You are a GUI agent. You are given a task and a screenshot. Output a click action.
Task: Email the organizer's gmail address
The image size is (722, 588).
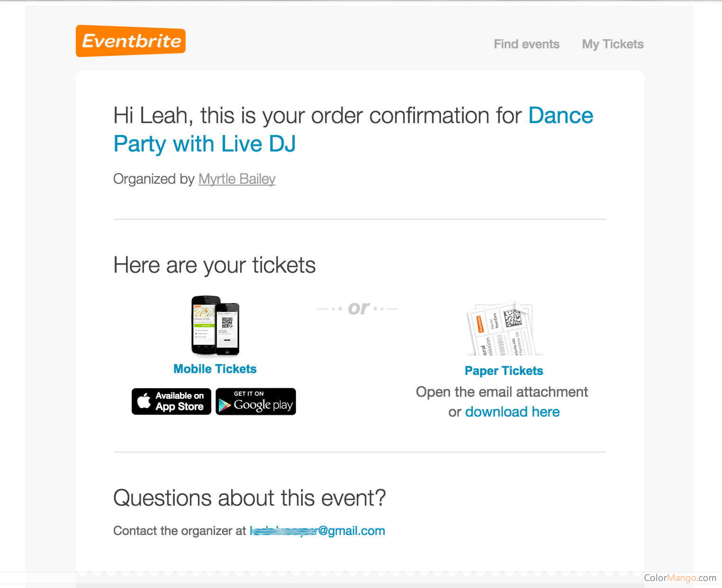317,531
